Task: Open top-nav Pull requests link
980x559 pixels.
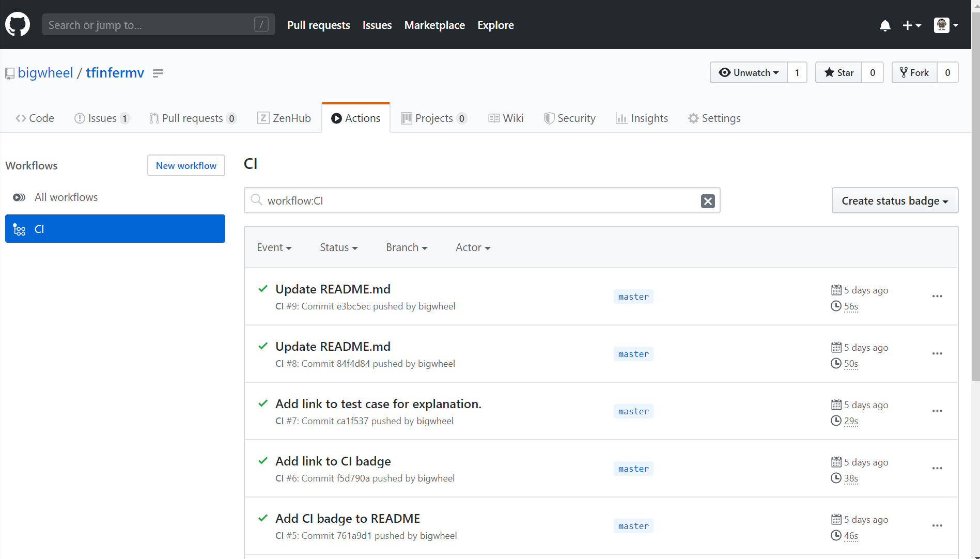Action: pos(318,25)
